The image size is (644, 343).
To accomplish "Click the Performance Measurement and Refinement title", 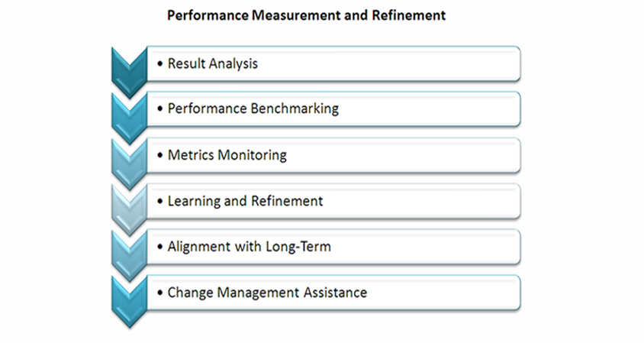I will pyautogui.click(x=307, y=15).
